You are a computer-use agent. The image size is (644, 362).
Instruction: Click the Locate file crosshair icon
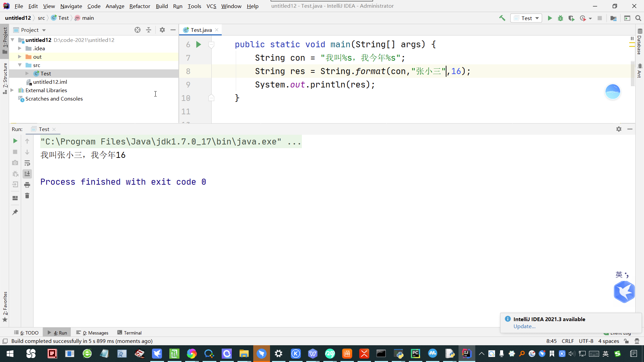click(138, 30)
